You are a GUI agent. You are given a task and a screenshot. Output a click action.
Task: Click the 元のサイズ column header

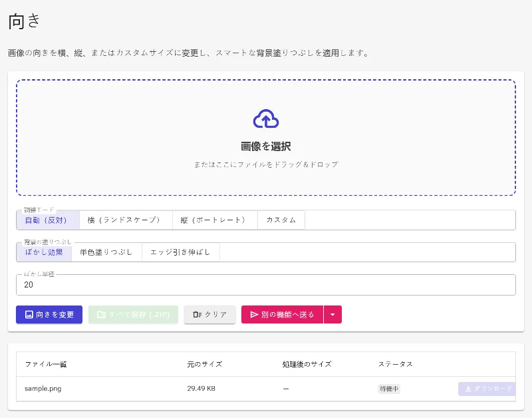point(205,364)
